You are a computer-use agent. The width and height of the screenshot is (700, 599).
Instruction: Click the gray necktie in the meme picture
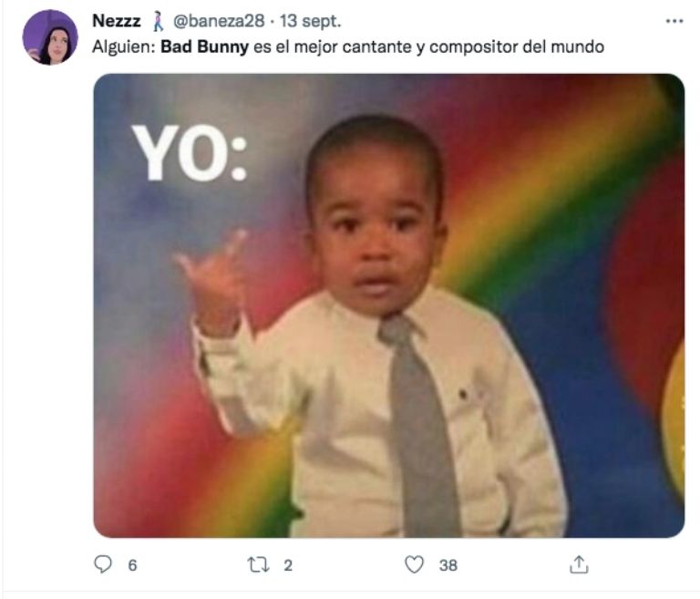click(417, 424)
